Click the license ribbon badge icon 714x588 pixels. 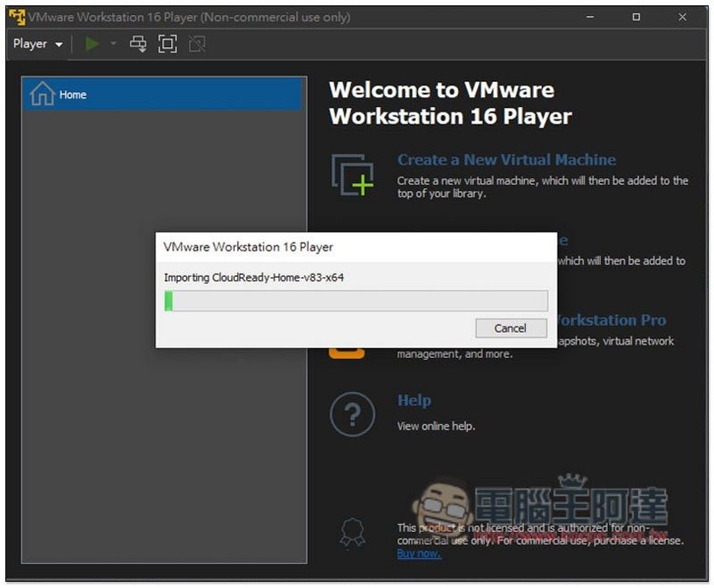tap(352, 534)
